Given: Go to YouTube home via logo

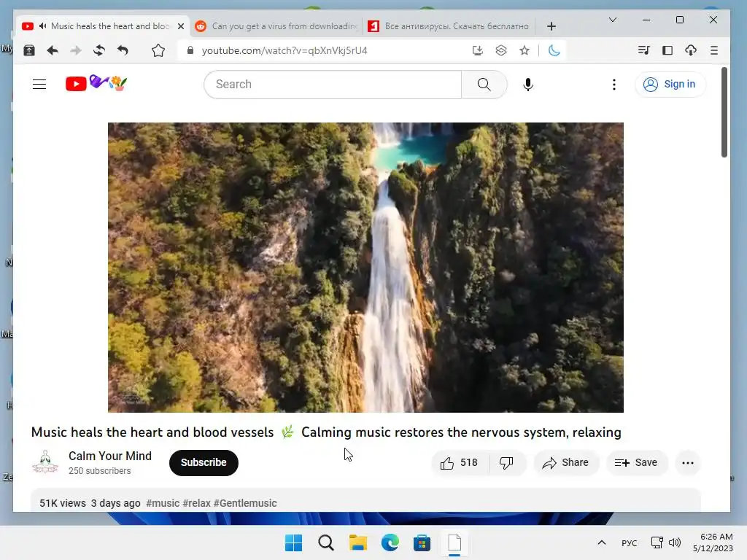Looking at the screenshot, I should tap(97, 83).
